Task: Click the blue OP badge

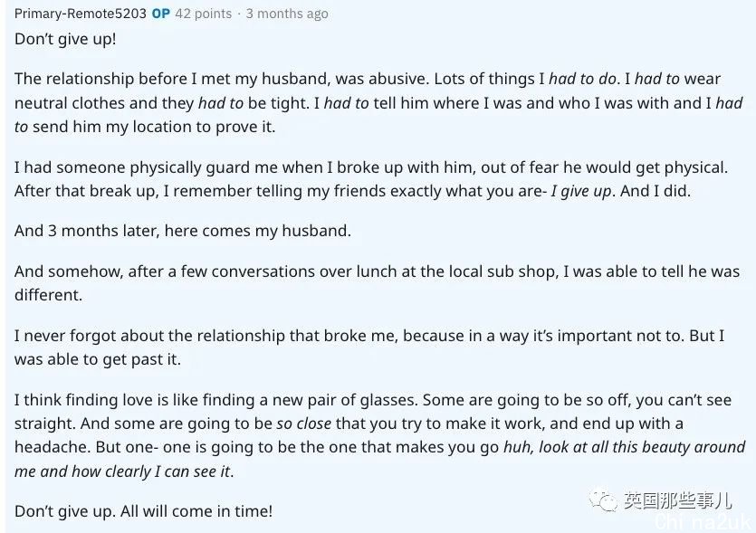Action: click(x=160, y=14)
